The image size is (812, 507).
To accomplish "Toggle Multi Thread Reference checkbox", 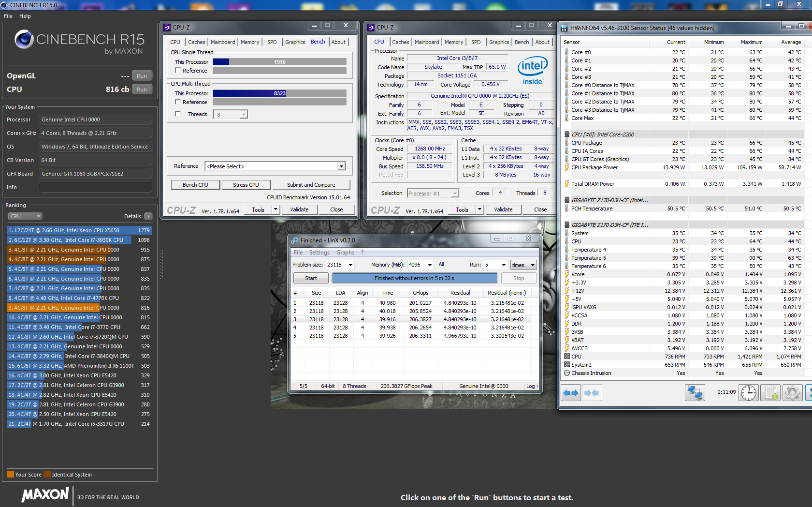I will [x=178, y=102].
